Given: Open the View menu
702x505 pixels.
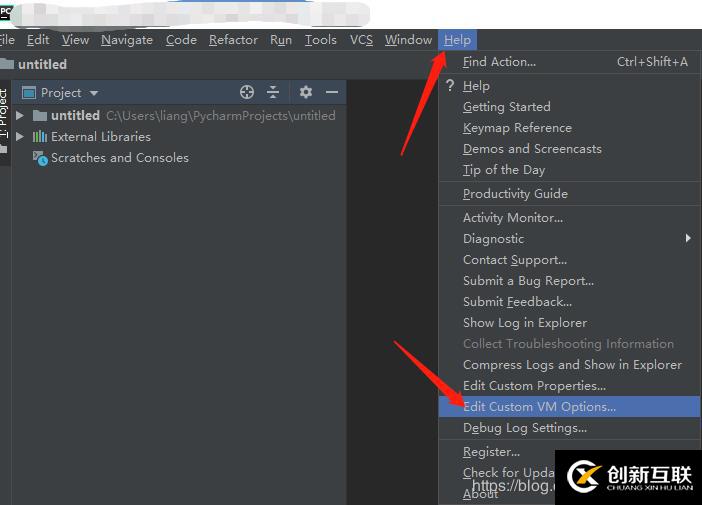Looking at the screenshot, I should (75, 40).
